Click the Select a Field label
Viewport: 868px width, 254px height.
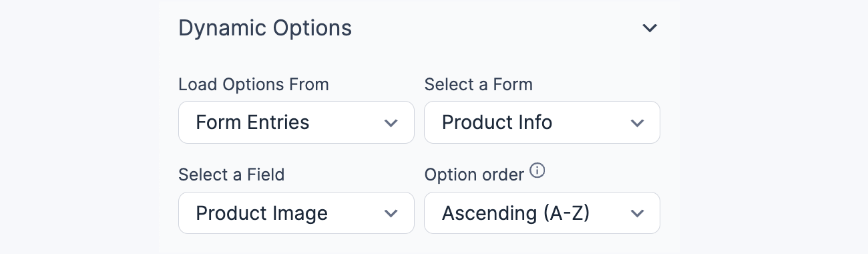[232, 175]
